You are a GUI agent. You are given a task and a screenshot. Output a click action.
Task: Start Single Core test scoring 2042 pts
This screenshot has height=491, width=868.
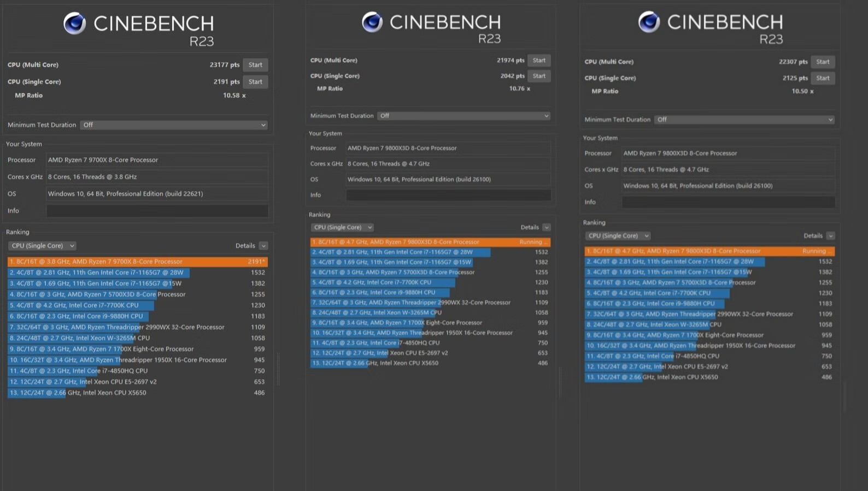click(x=539, y=76)
